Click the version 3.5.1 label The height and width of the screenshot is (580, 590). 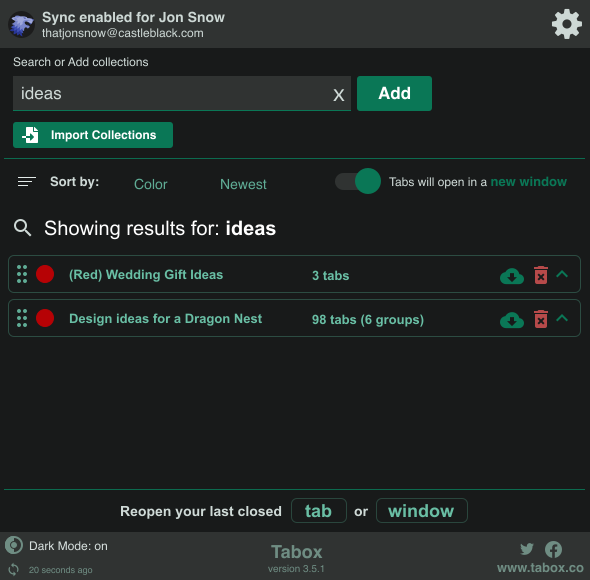pyautogui.click(x=296, y=569)
